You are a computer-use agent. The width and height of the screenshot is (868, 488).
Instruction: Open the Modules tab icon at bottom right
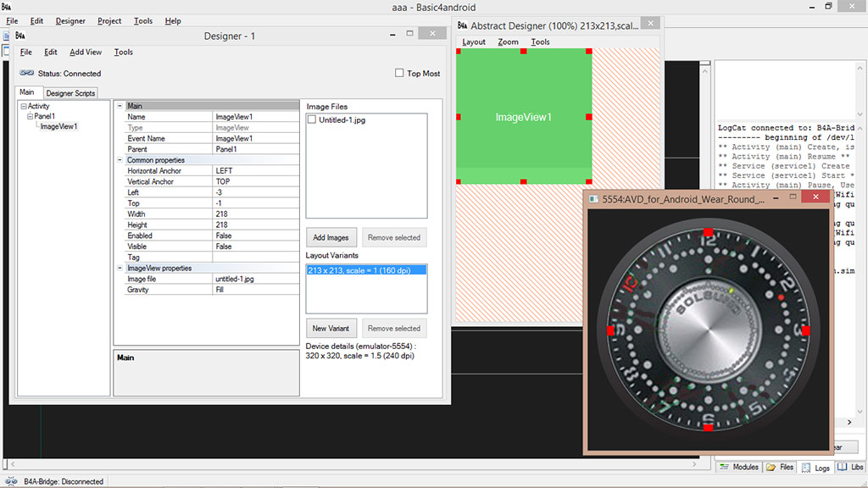726,467
